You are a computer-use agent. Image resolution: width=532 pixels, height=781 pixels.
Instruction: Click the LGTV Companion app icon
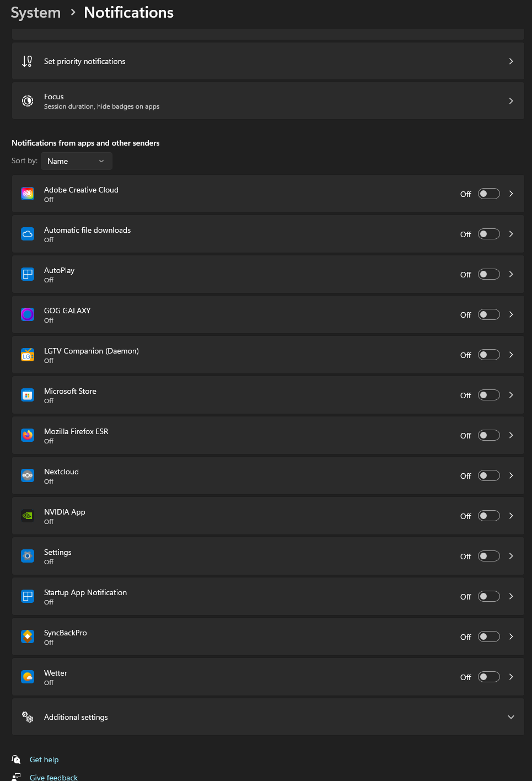(x=28, y=355)
